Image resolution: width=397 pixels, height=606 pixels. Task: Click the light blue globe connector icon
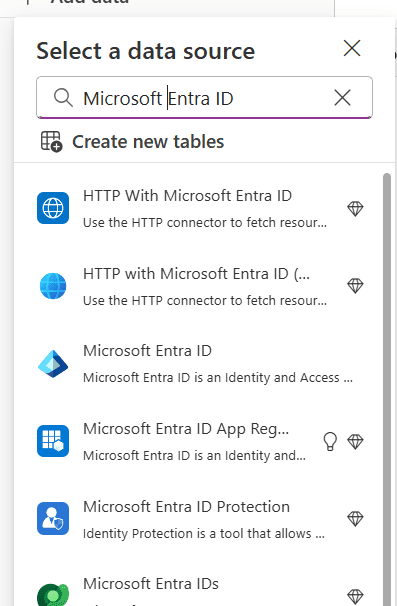click(x=53, y=286)
